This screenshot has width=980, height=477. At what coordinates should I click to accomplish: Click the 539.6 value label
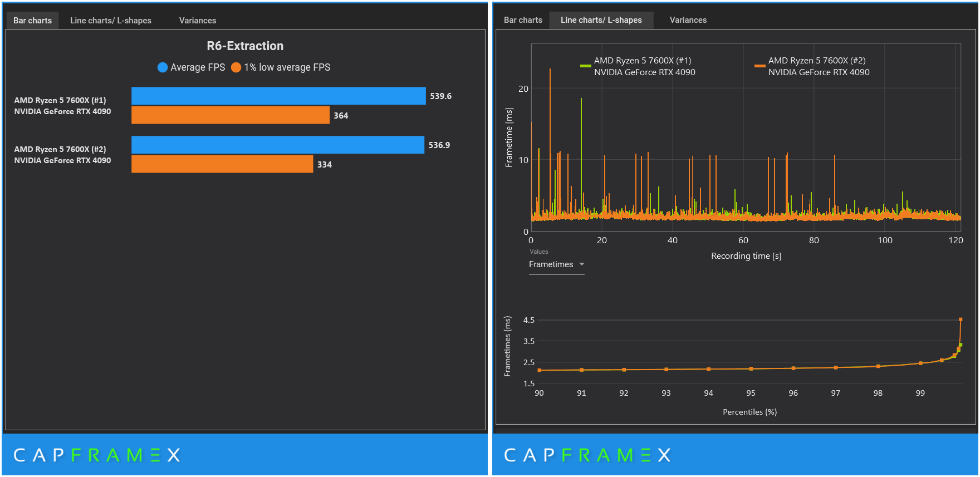coord(441,96)
